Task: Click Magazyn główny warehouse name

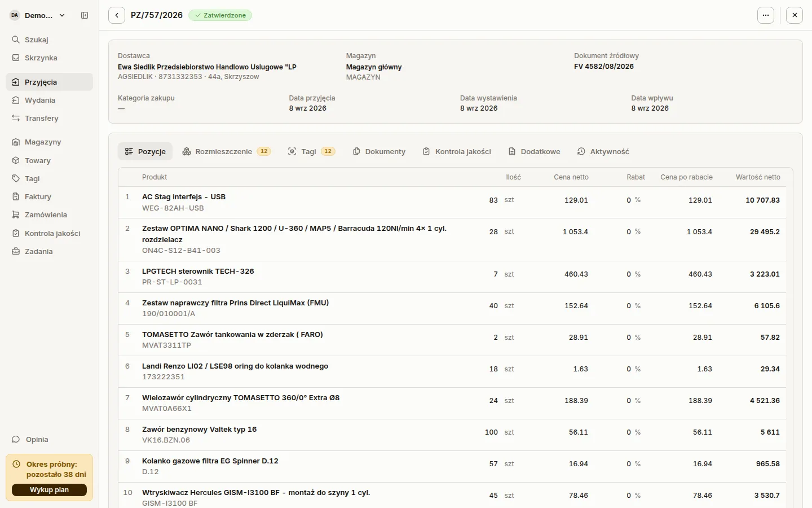Action: (374, 67)
